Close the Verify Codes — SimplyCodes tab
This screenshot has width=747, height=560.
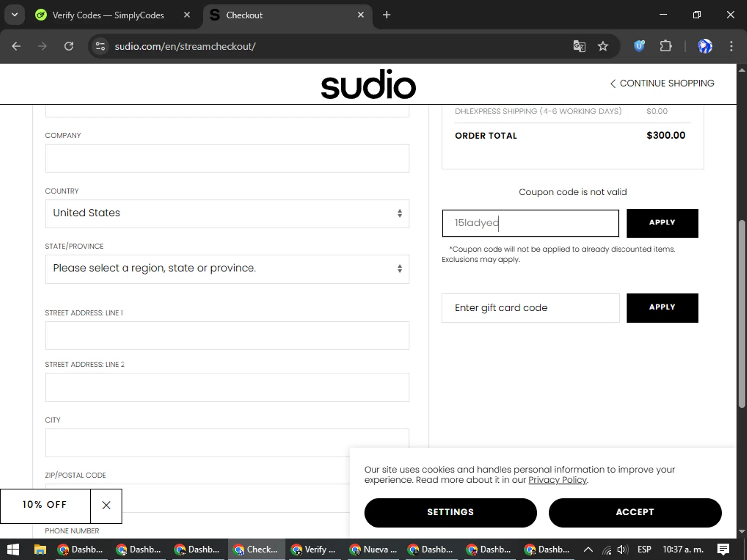pos(187,15)
